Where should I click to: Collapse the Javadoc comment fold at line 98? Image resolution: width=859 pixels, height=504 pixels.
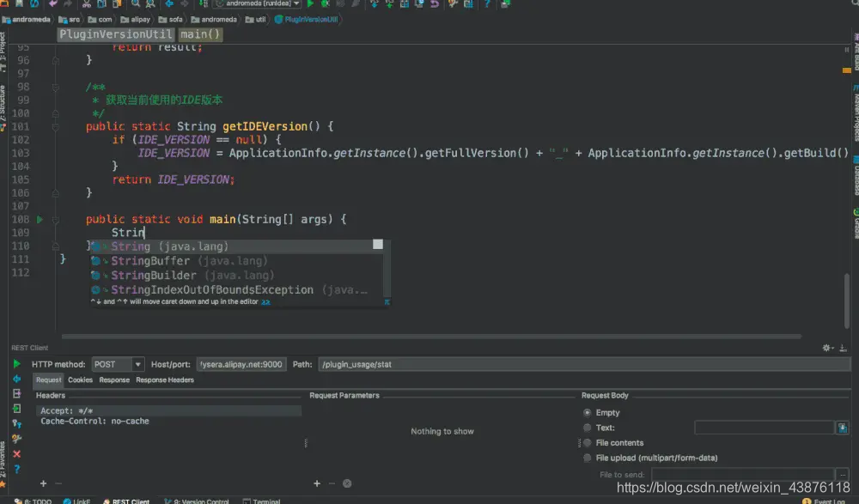[x=55, y=87]
